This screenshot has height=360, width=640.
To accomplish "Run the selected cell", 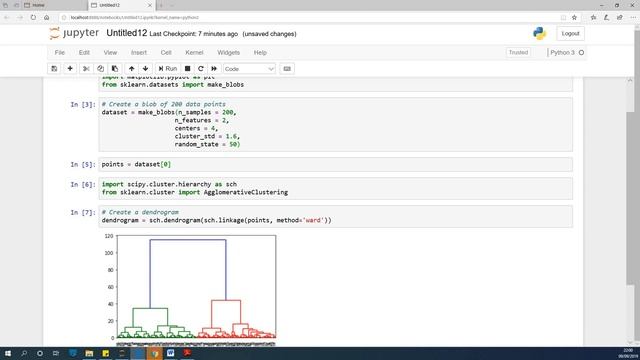I will 168,69.
